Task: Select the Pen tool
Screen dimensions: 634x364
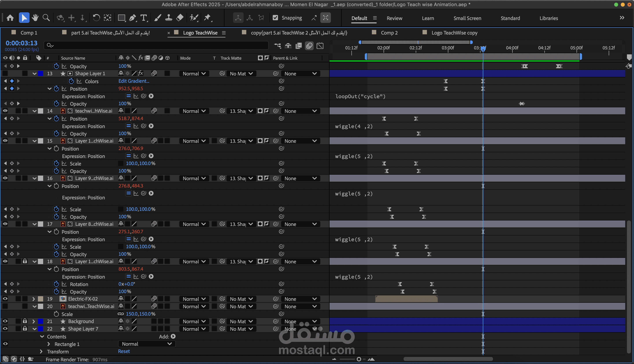Action: pos(133,18)
